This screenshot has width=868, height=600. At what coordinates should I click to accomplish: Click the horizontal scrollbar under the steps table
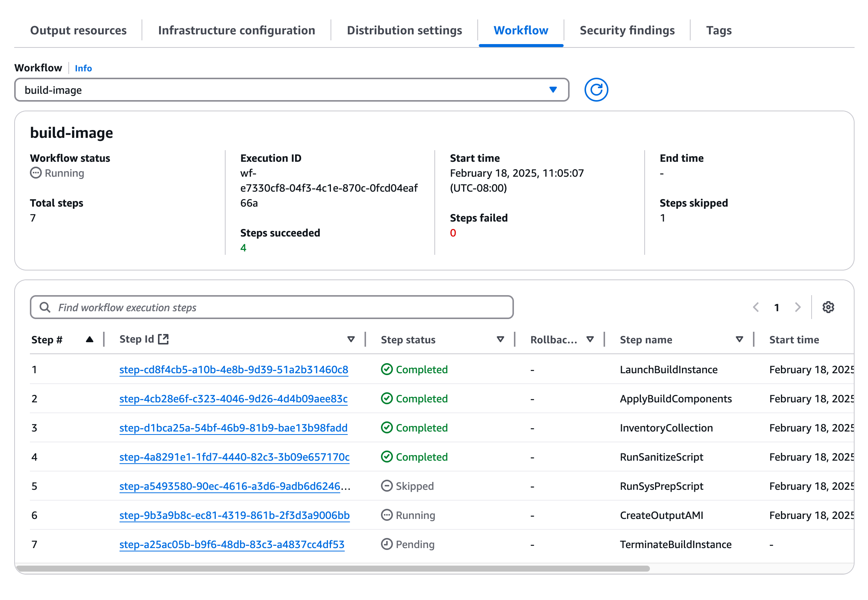[x=332, y=568]
